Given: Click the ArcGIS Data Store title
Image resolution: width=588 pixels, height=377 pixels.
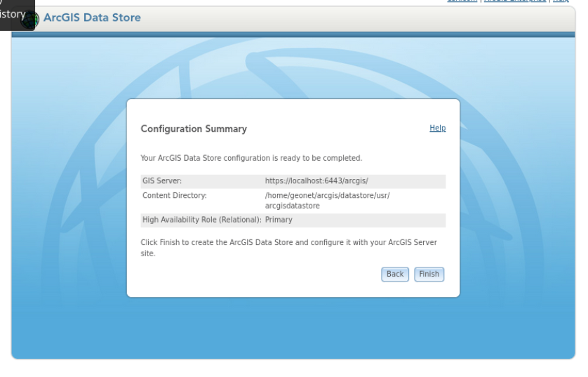Looking at the screenshot, I should [x=92, y=18].
